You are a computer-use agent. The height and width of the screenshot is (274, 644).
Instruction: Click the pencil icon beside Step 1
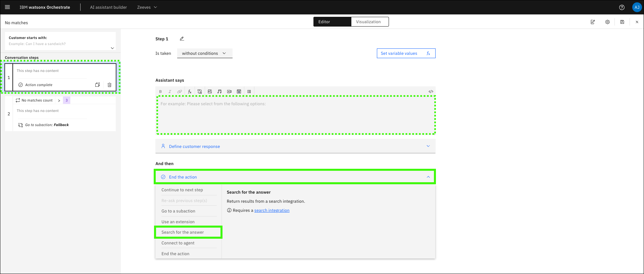pos(182,39)
